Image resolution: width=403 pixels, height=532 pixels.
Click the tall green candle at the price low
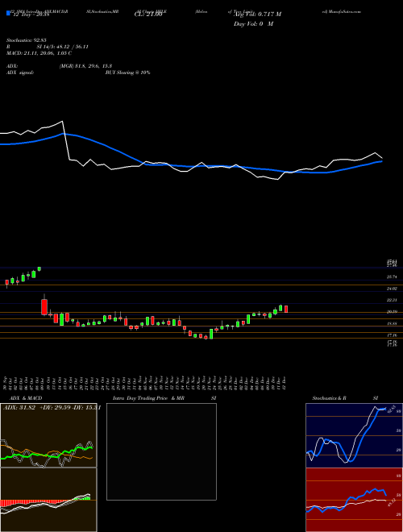(x=211, y=334)
